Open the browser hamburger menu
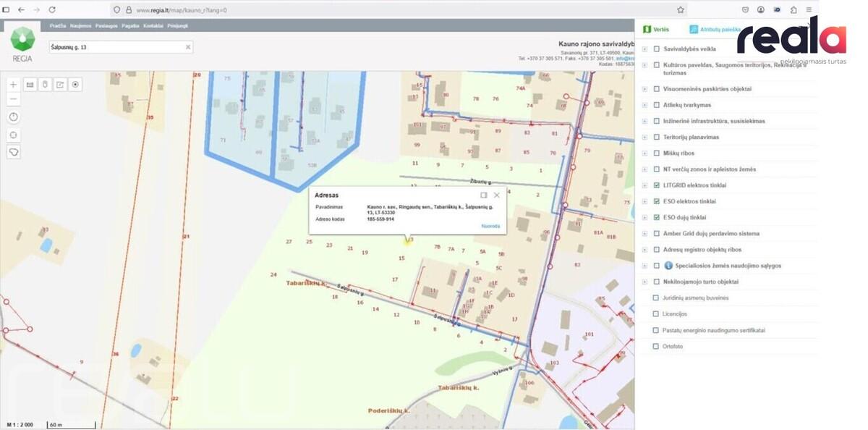 coord(809,10)
